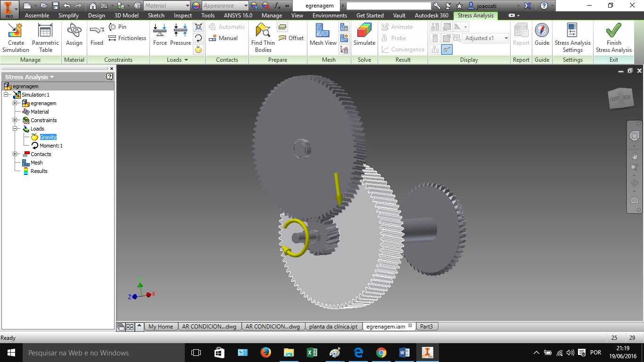This screenshot has width=644, height=362.
Task: Switch to the 3D Model tab
Action: point(127,16)
